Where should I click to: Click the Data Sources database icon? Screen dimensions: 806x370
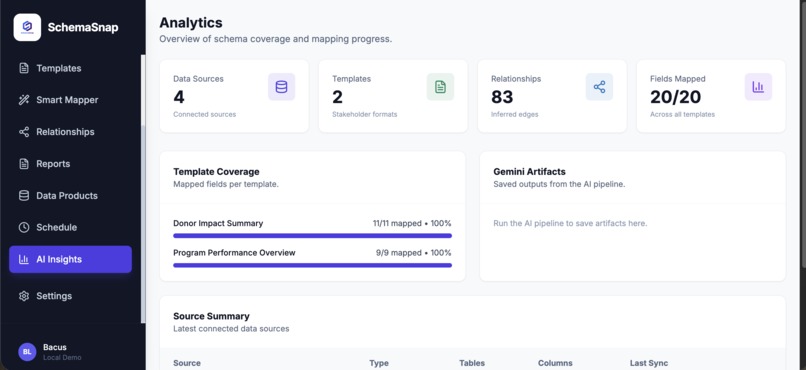click(x=281, y=87)
